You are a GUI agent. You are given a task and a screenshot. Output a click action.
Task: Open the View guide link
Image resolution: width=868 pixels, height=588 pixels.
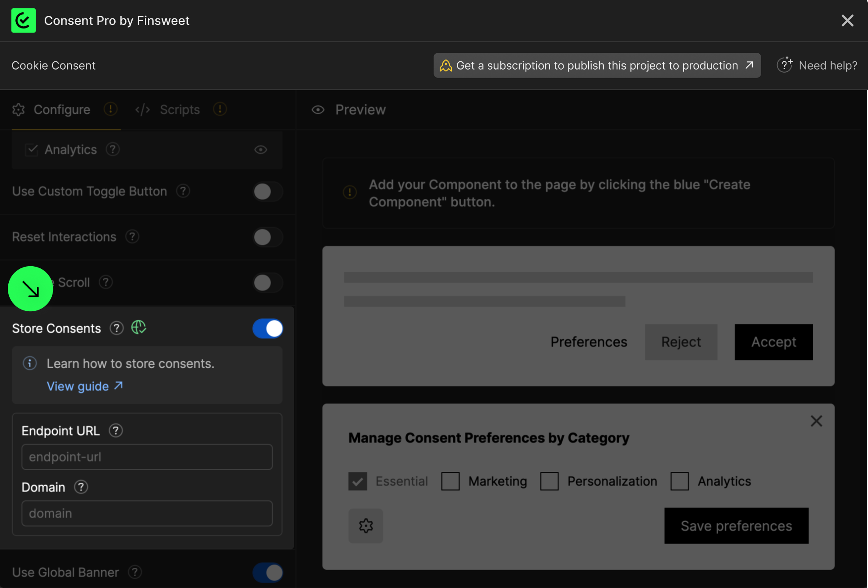(x=85, y=386)
